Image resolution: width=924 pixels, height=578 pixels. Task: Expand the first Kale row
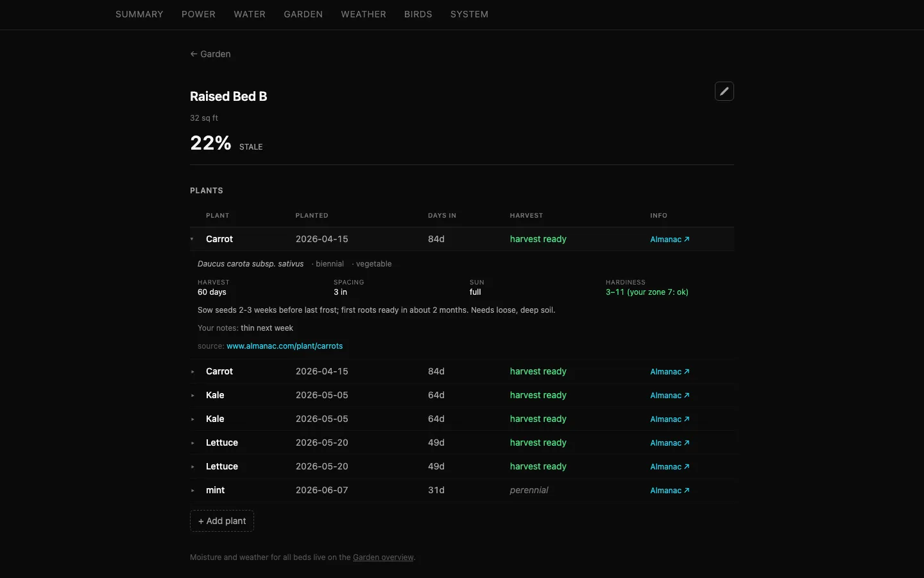462,395
